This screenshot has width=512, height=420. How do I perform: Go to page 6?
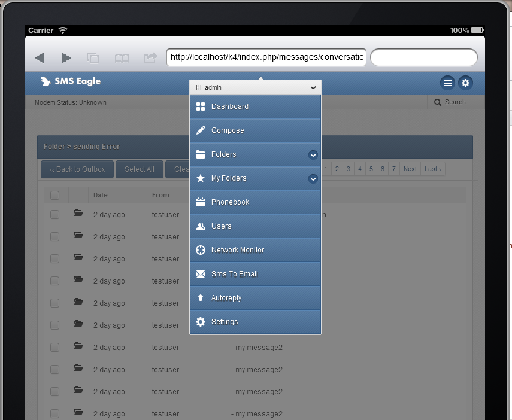383,169
